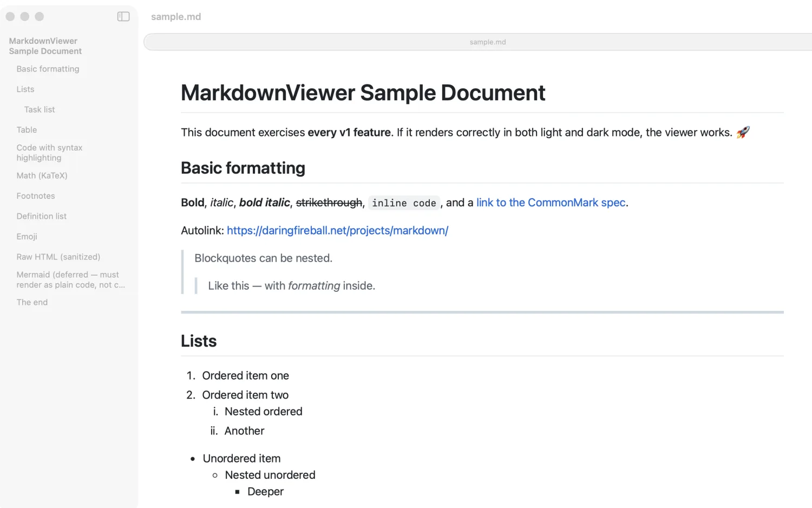Image resolution: width=812 pixels, height=508 pixels.
Task: Select Lists in the outline sidebar
Action: [25, 89]
